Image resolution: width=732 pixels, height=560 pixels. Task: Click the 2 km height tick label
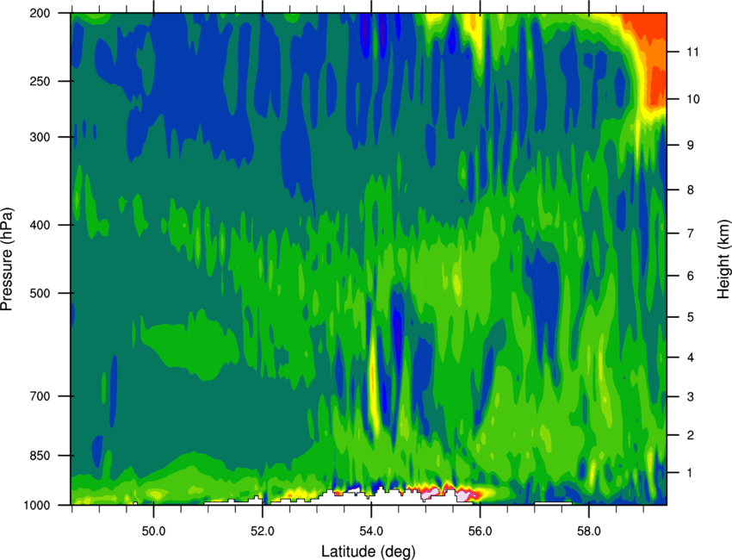point(691,435)
